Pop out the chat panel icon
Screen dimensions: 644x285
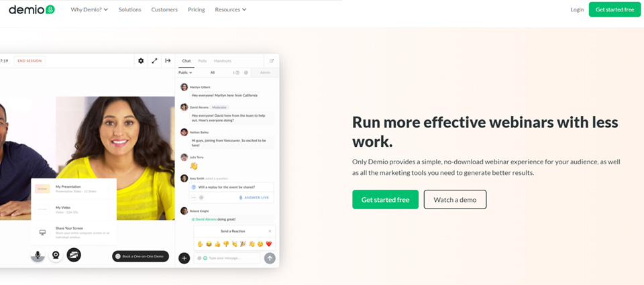point(272,61)
